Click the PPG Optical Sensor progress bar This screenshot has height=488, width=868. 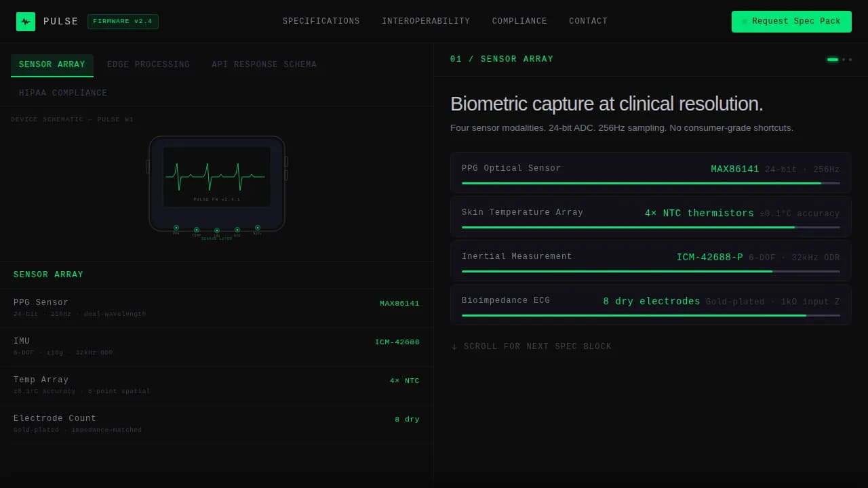651,183
